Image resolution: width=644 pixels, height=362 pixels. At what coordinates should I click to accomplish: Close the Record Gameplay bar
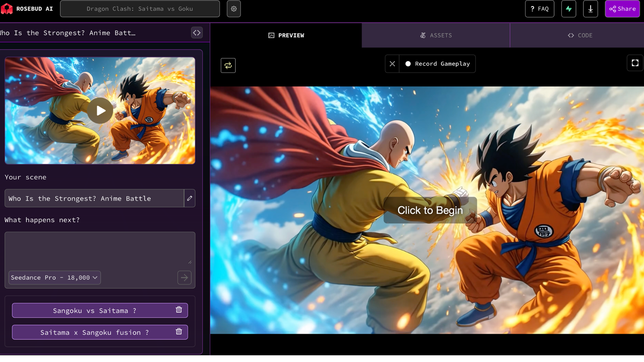(392, 64)
